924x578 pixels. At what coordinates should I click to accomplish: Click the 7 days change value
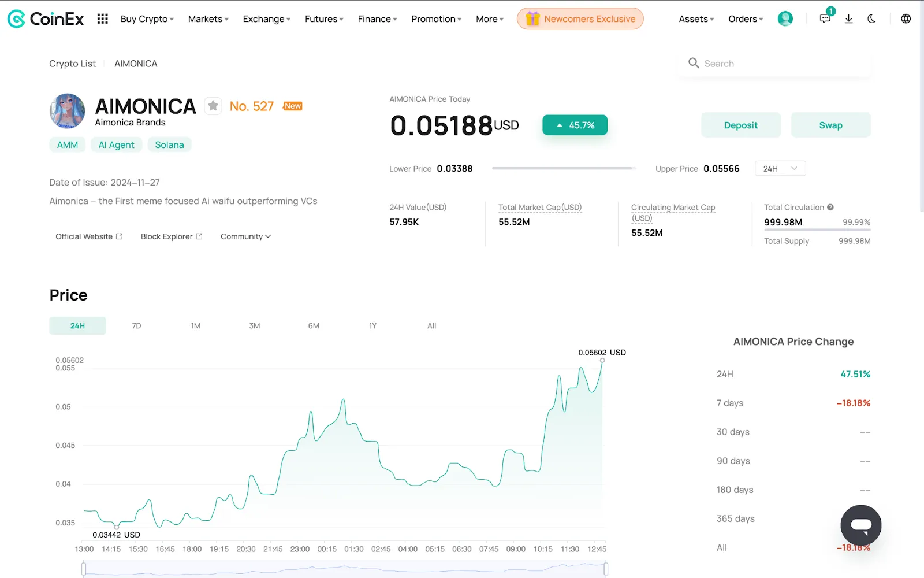[x=854, y=403]
